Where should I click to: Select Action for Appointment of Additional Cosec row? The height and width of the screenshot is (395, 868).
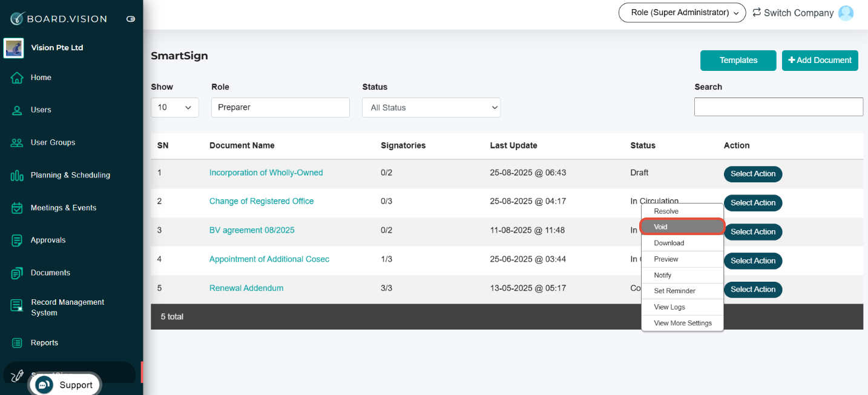(x=753, y=261)
